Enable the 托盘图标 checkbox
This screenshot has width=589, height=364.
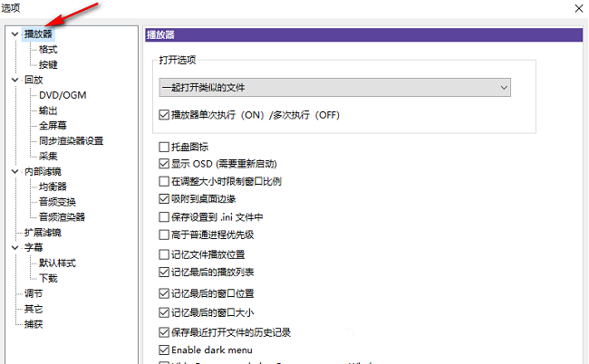pos(164,147)
